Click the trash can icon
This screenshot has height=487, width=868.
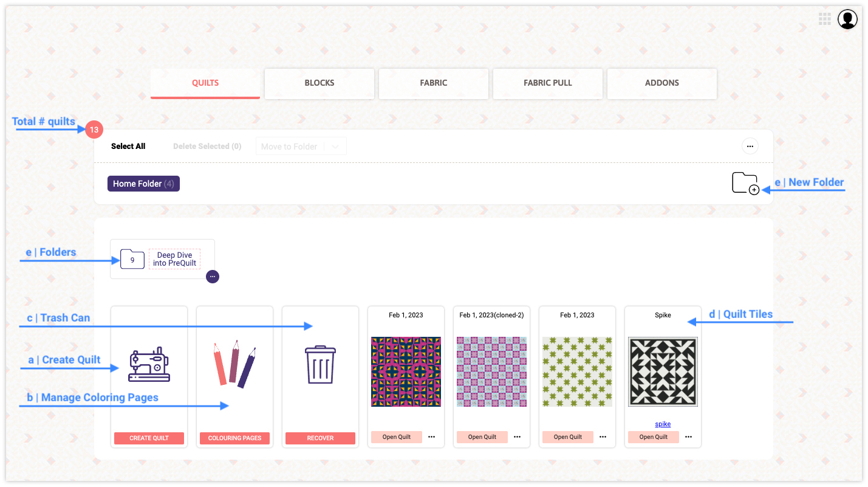tap(320, 365)
